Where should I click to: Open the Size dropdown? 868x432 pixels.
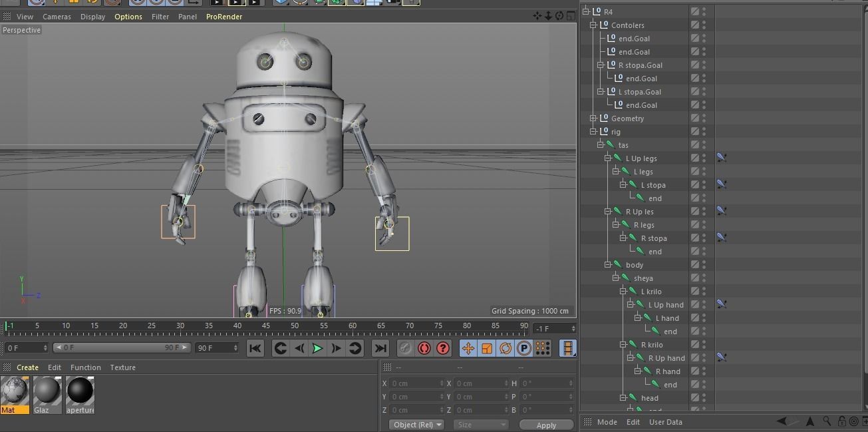click(481, 425)
